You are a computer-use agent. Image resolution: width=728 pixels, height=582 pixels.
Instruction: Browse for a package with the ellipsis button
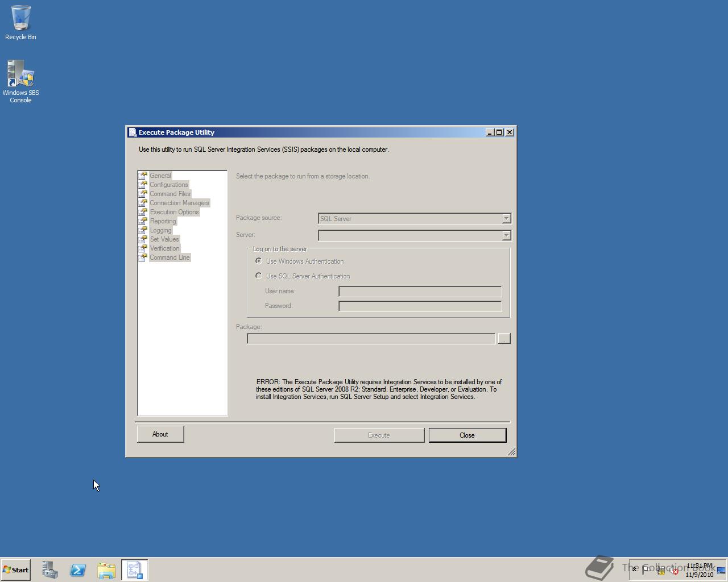point(504,339)
